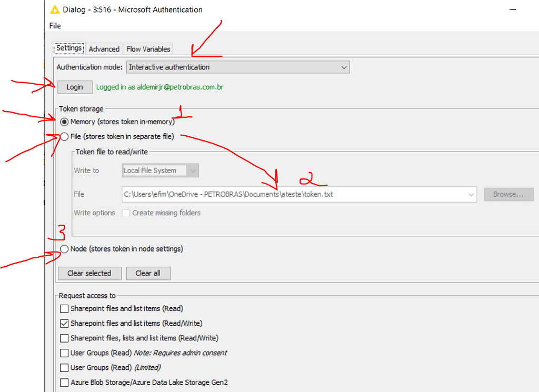Uncheck Sharepoint files and list items (Read/Write)

(x=64, y=323)
